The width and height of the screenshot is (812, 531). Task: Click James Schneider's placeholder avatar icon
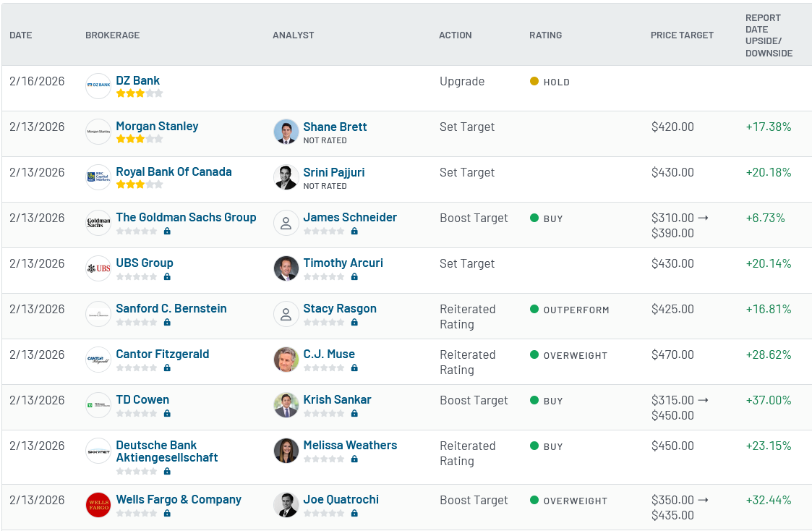click(286, 223)
